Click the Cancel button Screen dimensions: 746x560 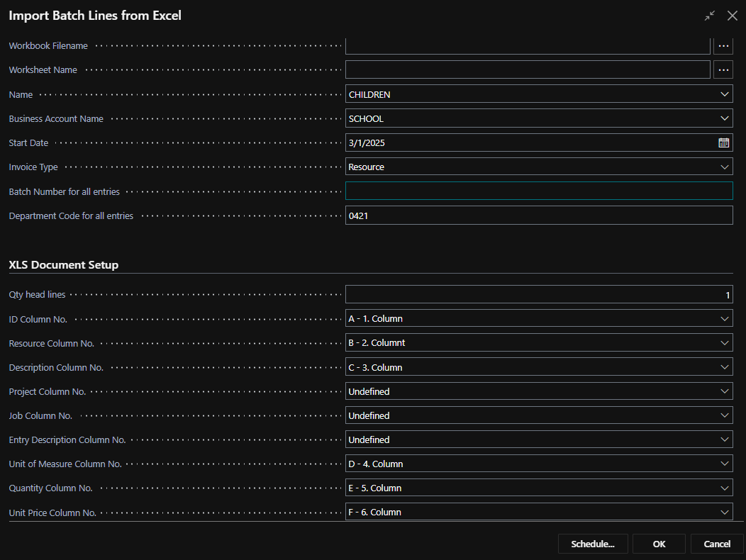pyautogui.click(x=717, y=544)
